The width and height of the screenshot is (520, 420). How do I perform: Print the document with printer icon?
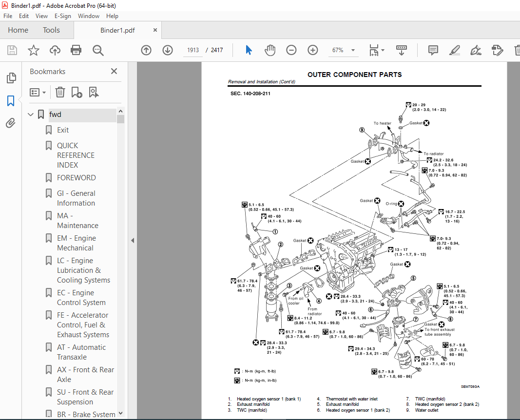click(76, 50)
